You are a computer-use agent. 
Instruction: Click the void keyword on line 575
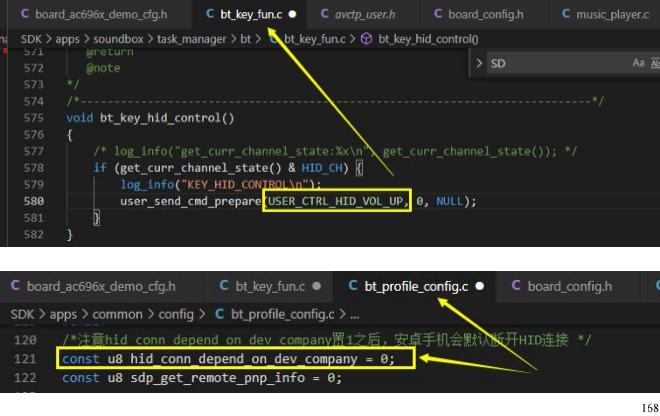click(80, 118)
